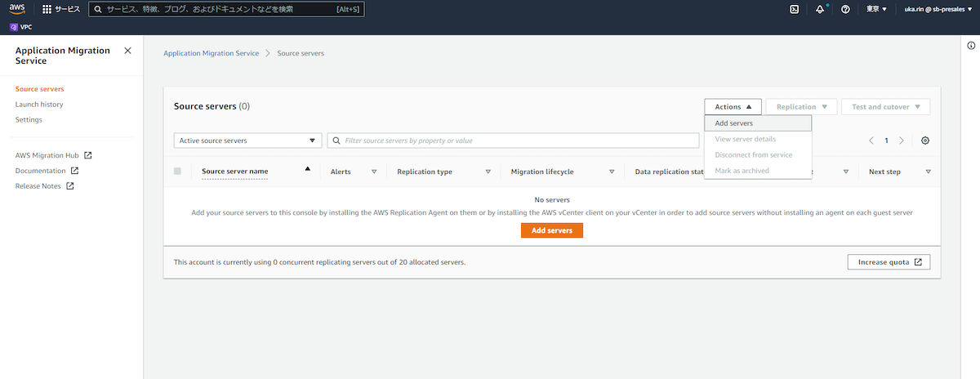Open the services grid menu icon

[x=47, y=9]
